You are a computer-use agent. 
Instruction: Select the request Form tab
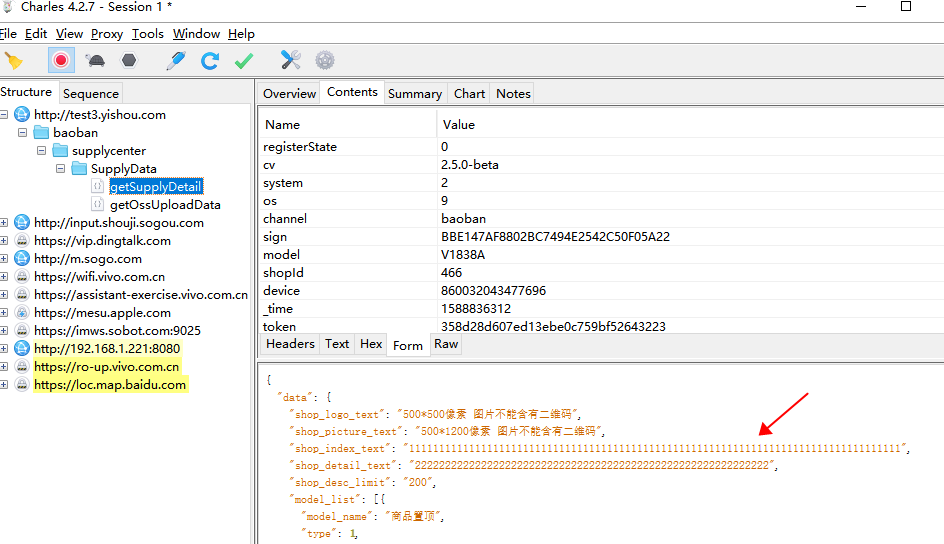click(x=408, y=345)
